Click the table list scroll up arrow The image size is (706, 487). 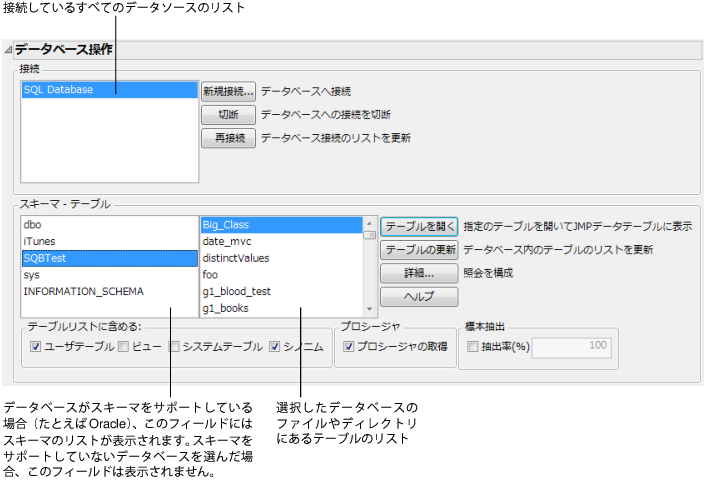point(370,223)
